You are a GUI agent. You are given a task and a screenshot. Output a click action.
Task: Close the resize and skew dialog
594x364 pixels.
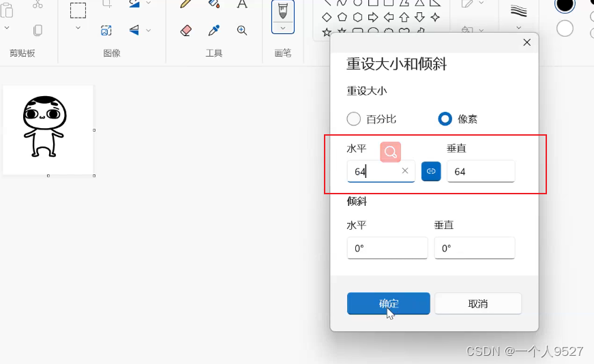527,42
